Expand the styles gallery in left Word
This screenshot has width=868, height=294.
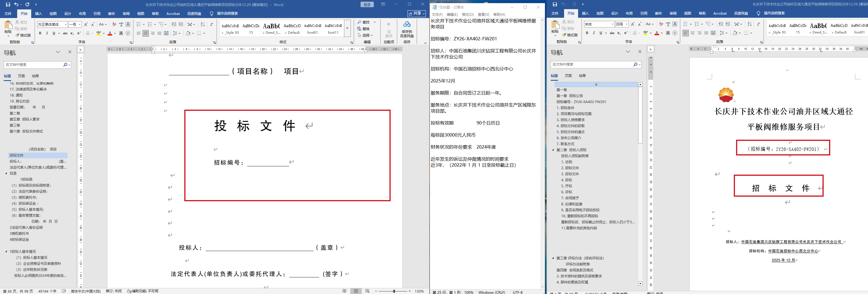click(347, 28)
